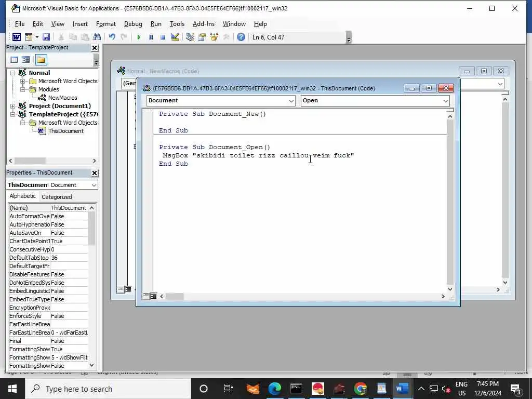This screenshot has width=532, height=399.
Task: Click the View Object icon in Project panel
Action: point(26,60)
